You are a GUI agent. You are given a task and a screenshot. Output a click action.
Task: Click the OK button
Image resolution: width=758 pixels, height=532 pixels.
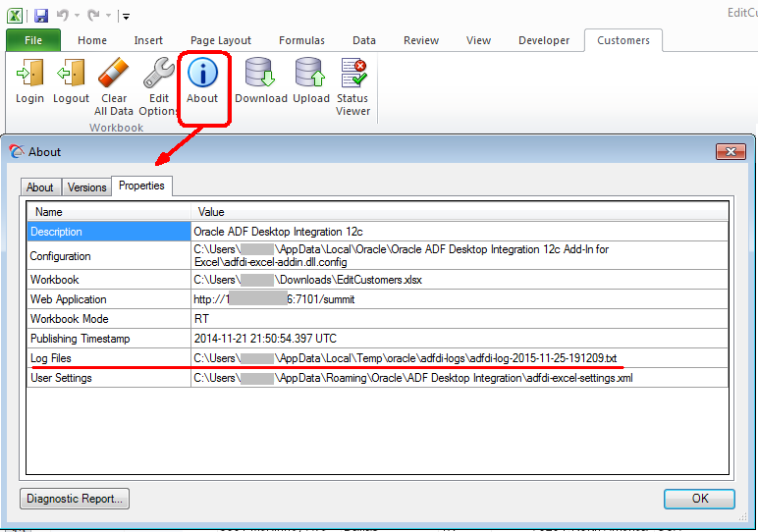[x=699, y=499]
